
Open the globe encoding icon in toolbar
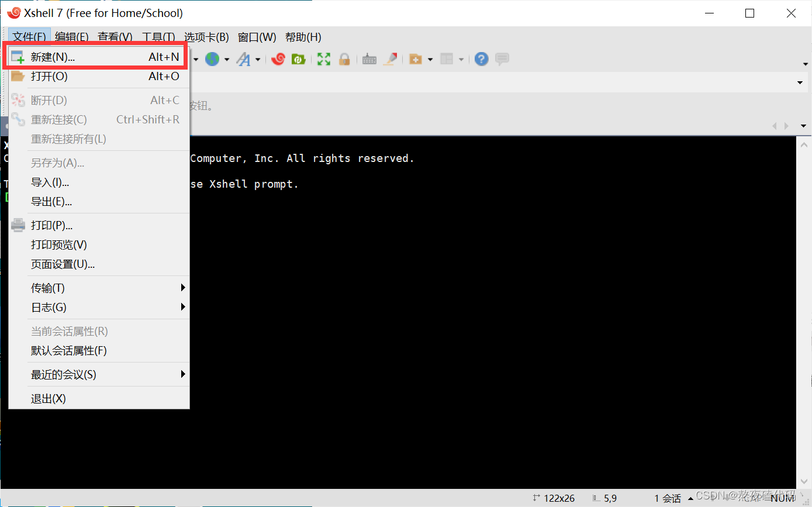[x=212, y=59]
